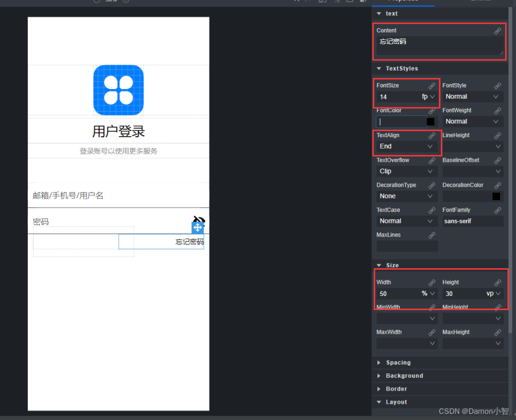This screenshot has height=420, width=516.
Task: Click the copy icon in the top-right toolbar
Action: [321, 2]
